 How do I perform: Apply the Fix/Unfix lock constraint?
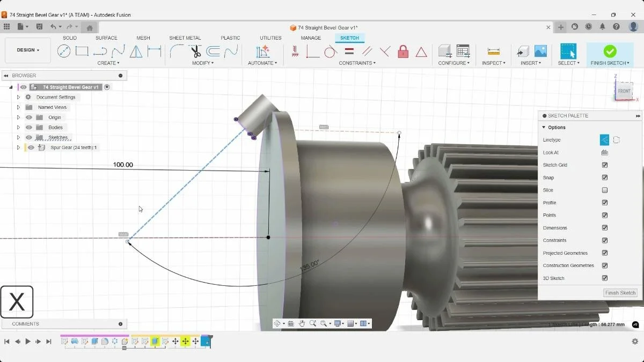pos(403,51)
